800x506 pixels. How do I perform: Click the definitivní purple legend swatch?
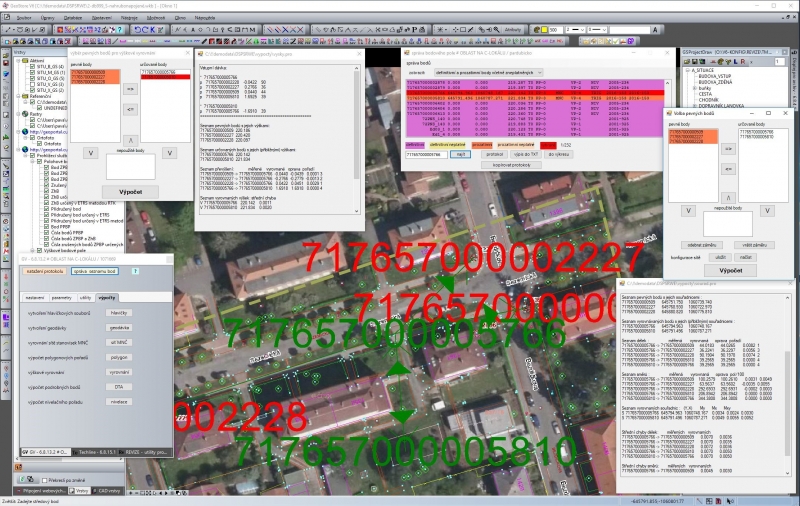point(415,145)
